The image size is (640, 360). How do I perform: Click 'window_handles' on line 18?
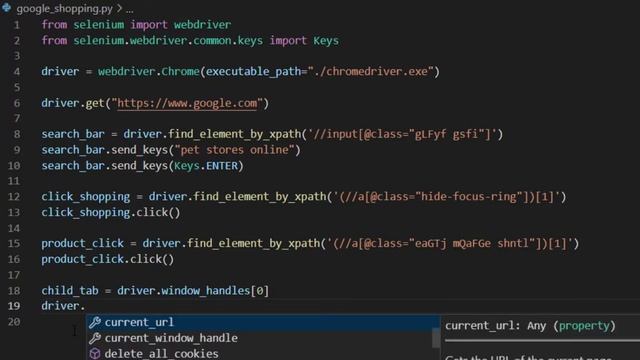[x=205, y=291]
